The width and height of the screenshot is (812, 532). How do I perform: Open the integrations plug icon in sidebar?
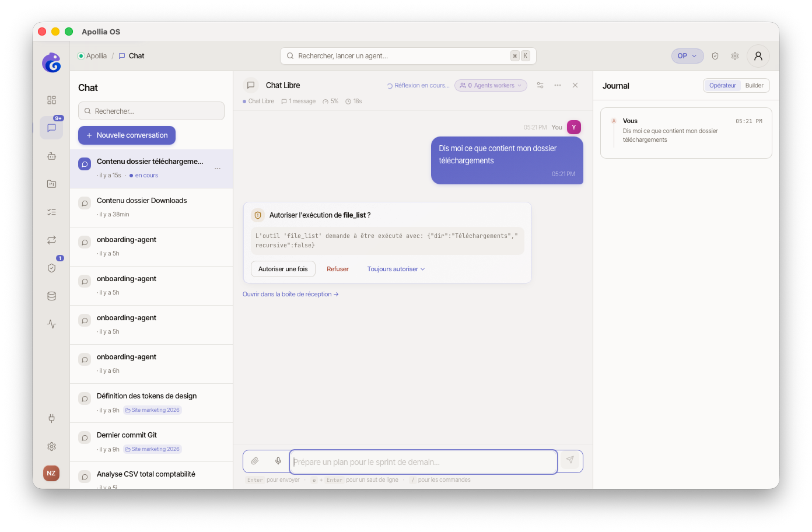pos(51,418)
